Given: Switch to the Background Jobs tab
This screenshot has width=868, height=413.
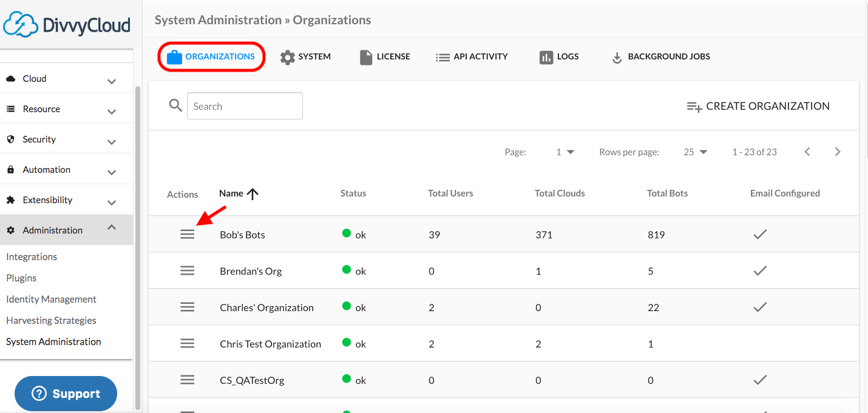Looking at the screenshot, I should point(660,57).
